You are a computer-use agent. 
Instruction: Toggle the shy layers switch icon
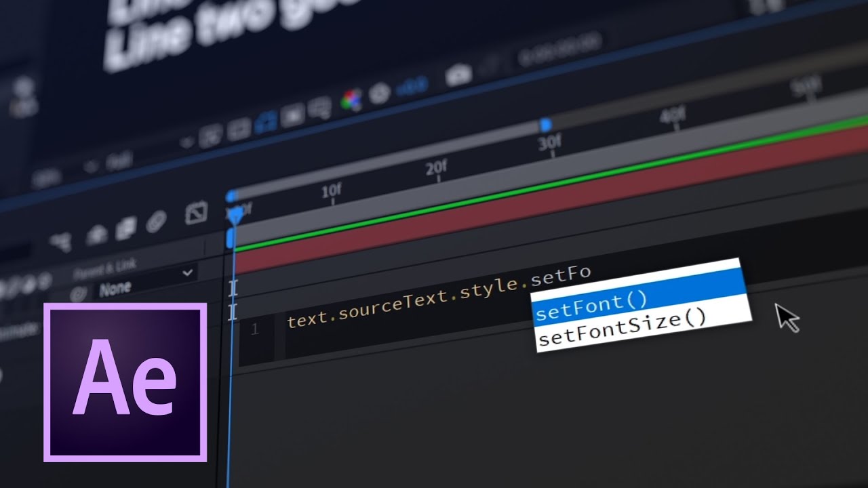click(96, 234)
